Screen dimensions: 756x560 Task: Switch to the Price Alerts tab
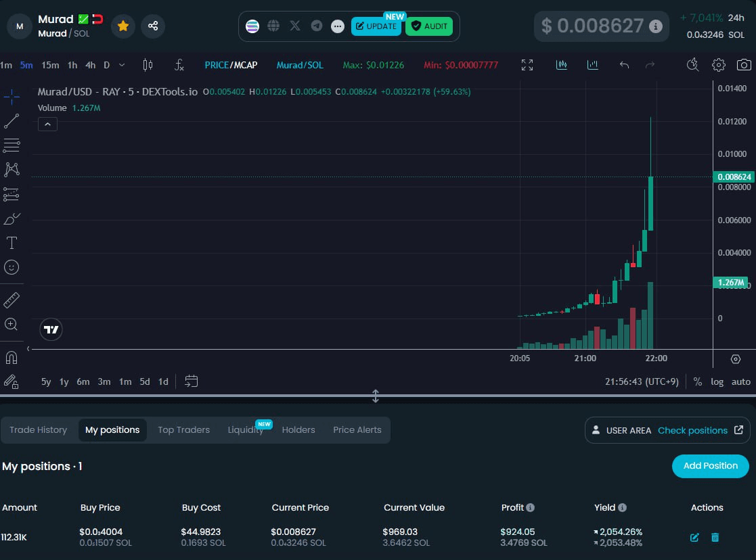click(357, 430)
